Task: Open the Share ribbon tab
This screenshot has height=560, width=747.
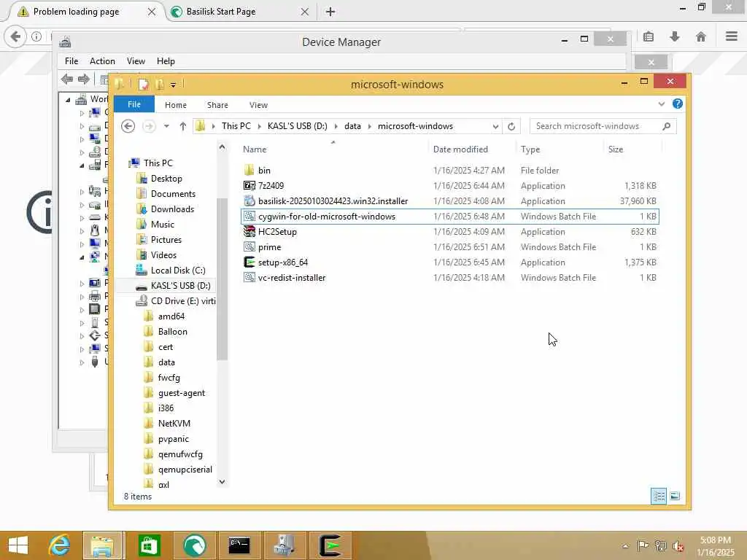Action: [217, 105]
